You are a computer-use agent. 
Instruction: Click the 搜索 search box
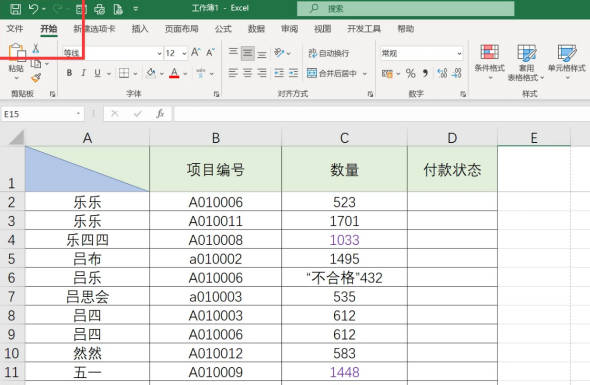406,9
